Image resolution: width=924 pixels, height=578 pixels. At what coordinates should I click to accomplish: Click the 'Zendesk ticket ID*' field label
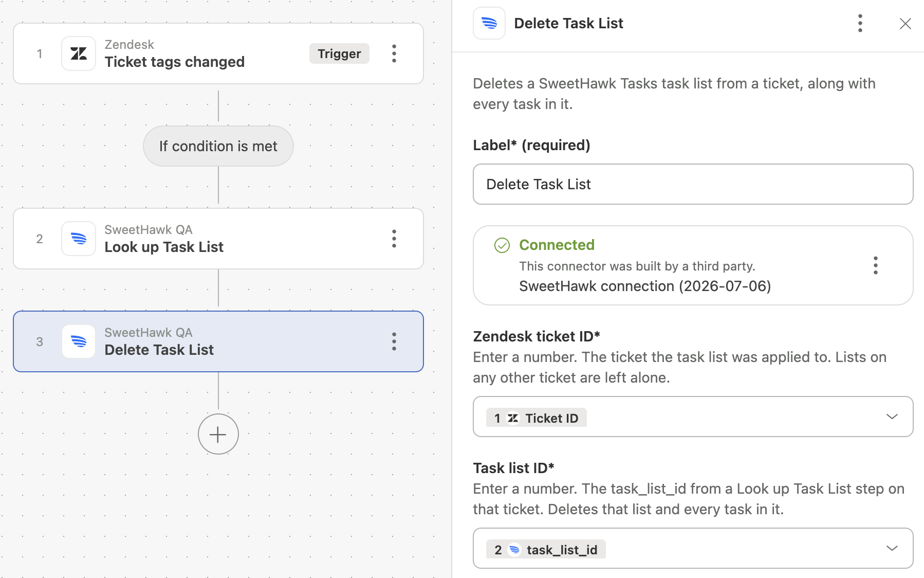(x=537, y=336)
